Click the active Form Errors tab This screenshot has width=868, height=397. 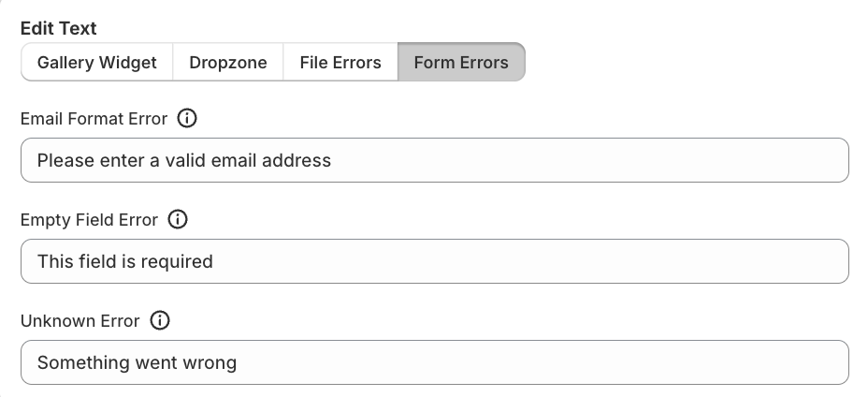coord(461,63)
